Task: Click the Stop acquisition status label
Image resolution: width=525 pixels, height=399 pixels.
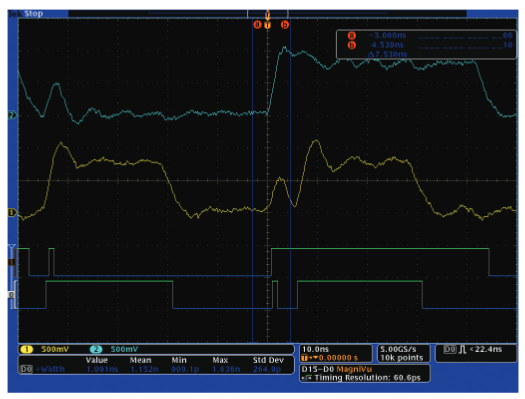Action: pos(33,14)
